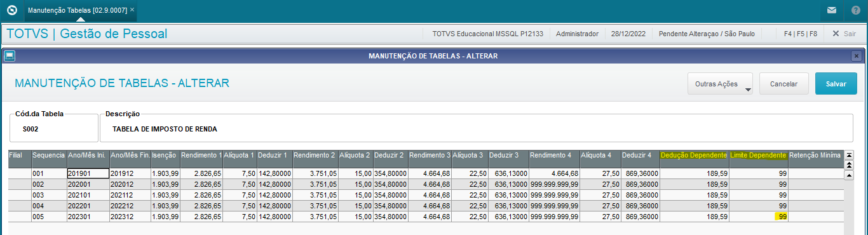This screenshot has width=868, height=235.
Task: Click the TOTVS | Gestão de Pessoal title
Action: coord(86,34)
